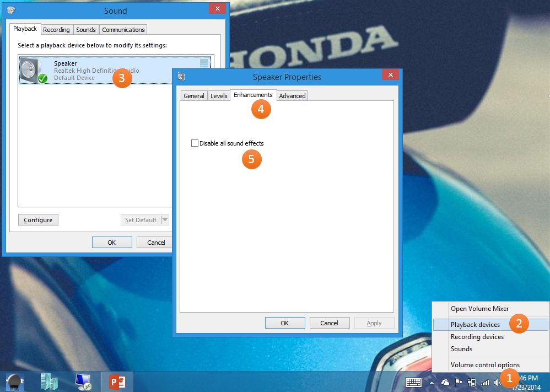The image size is (550, 392).
Task: Switch to the Recording tab
Action: pyautogui.click(x=56, y=30)
